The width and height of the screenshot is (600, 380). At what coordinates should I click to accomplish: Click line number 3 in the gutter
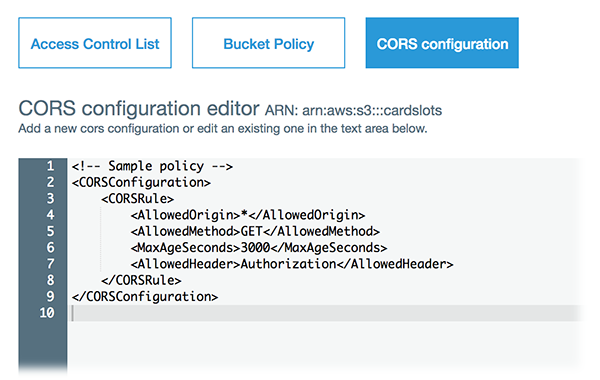click(x=50, y=199)
